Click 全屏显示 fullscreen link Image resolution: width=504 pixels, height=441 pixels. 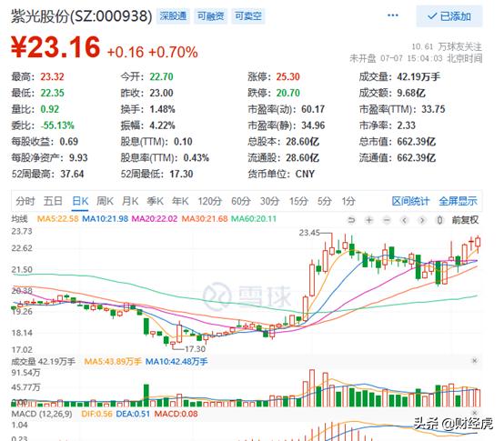point(458,201)
